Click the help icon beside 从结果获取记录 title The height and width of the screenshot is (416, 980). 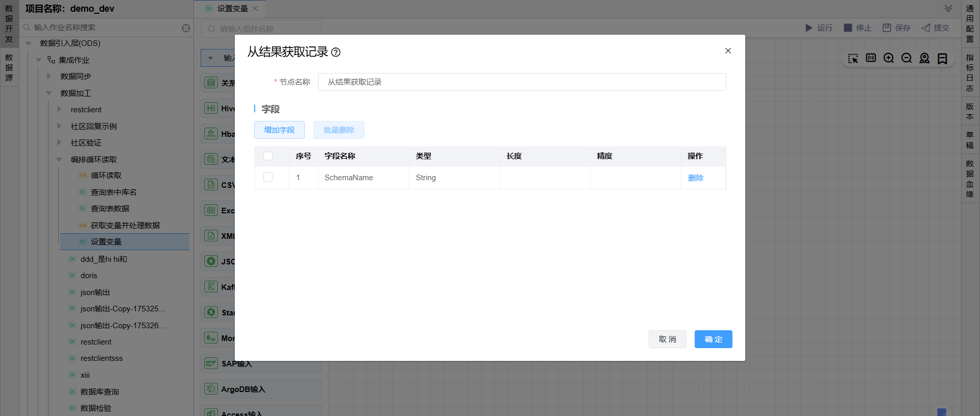(336, 52)
